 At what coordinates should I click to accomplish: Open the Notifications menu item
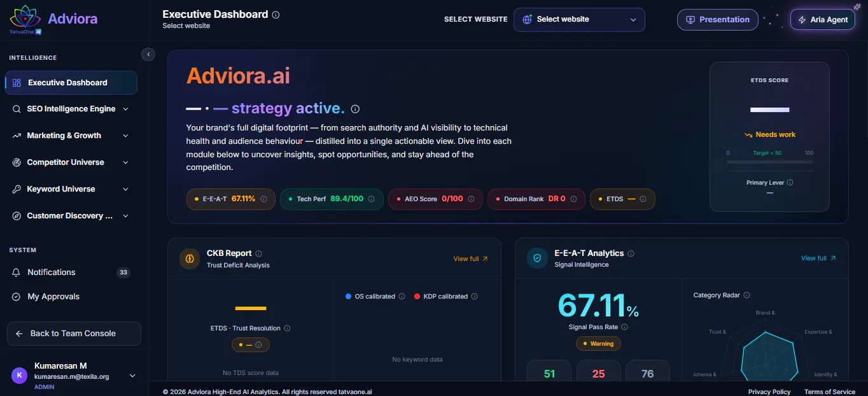click(x=71, y=272)
